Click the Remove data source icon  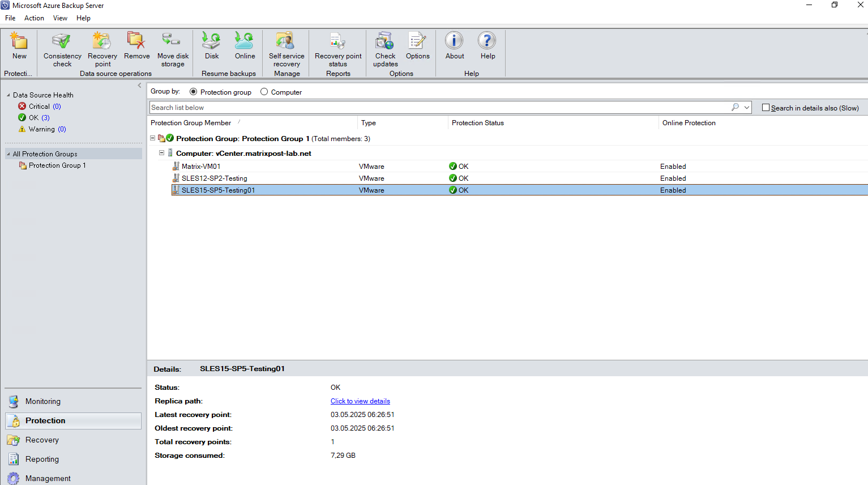(x=136, y=41)
